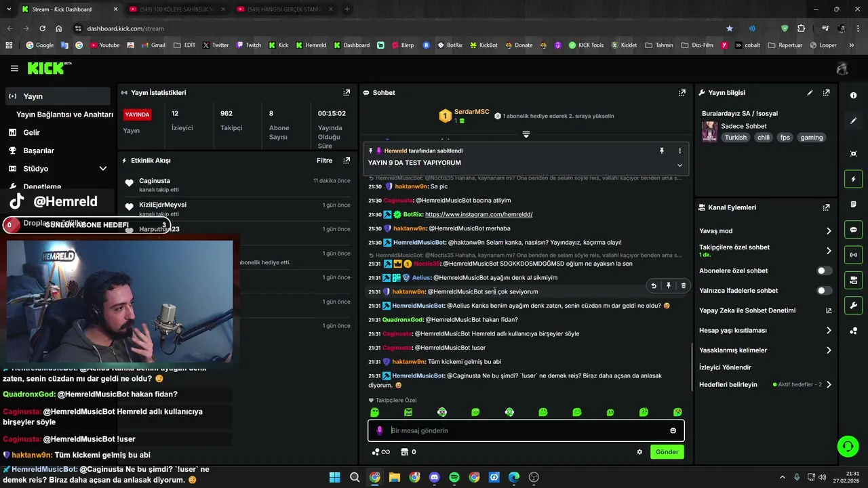This screenshot has width=868, height=488.
Task: Open the instagram.com/hemreldd link in chat
Action: [x=479, y=214]
